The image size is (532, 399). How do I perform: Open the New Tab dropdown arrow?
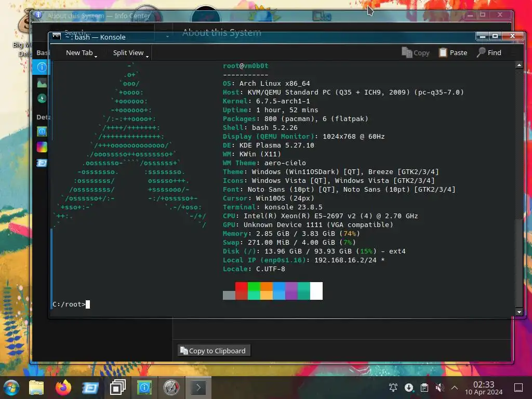(96, 56)
